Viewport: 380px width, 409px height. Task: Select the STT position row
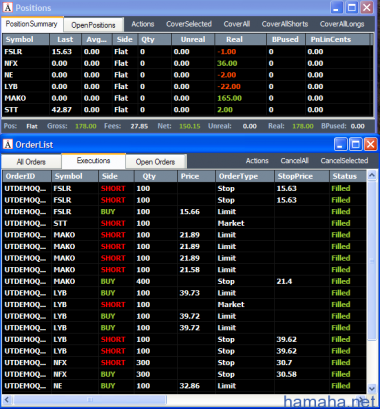[188, 110]
